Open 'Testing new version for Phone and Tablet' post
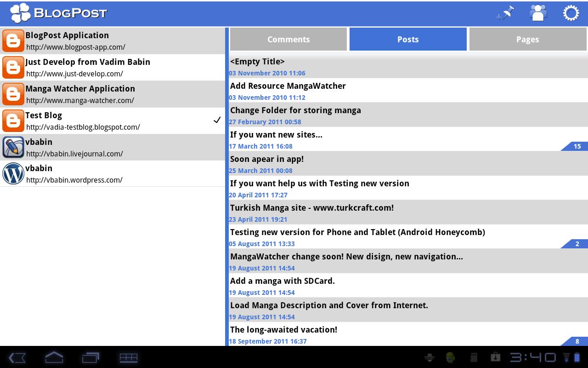Screen dimensions: 588x368 click(x=408, y=236)
